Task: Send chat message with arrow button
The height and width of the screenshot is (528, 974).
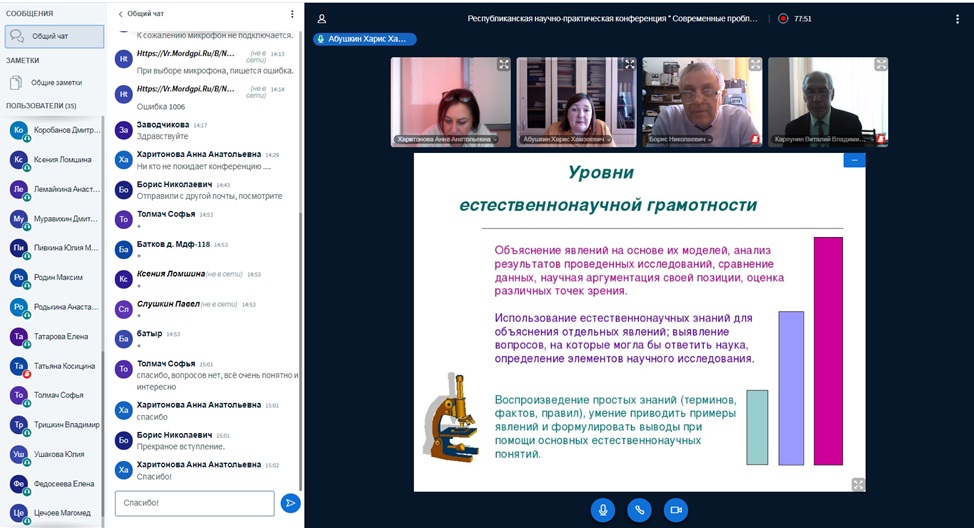Action: coord(290,503)
